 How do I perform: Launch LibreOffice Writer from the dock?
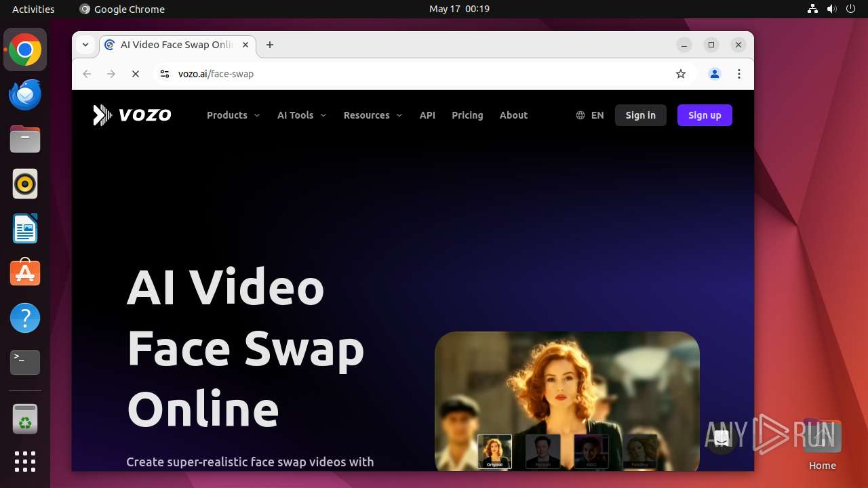[x=25, y=228]
